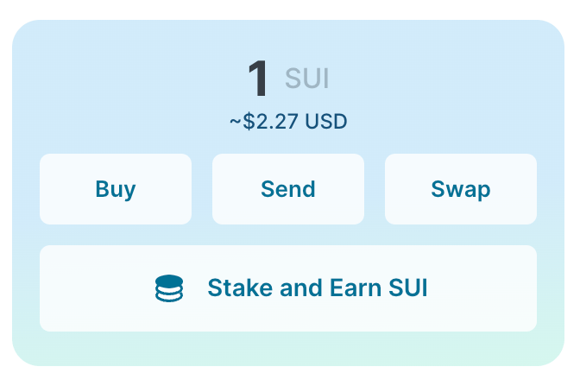Select the Send button
The width and height of the screenshot is (580, 392).
[x=288, y=189]
